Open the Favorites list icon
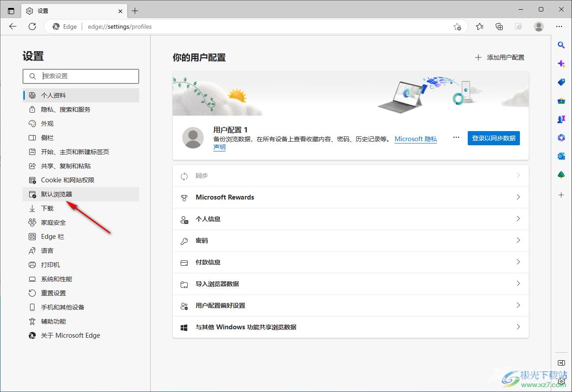The image size is (572, 392). (x=480, y=26)
